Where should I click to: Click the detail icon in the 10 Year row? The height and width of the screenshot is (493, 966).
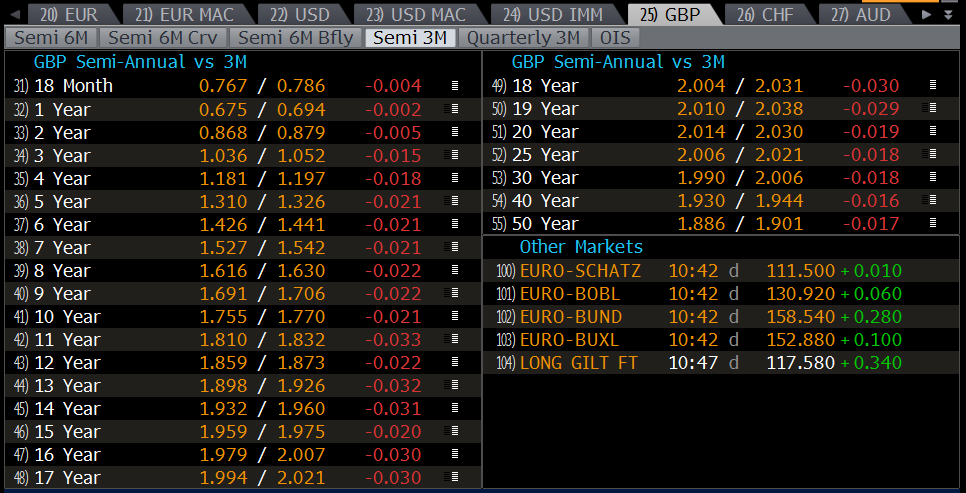[x=455, y=316]
